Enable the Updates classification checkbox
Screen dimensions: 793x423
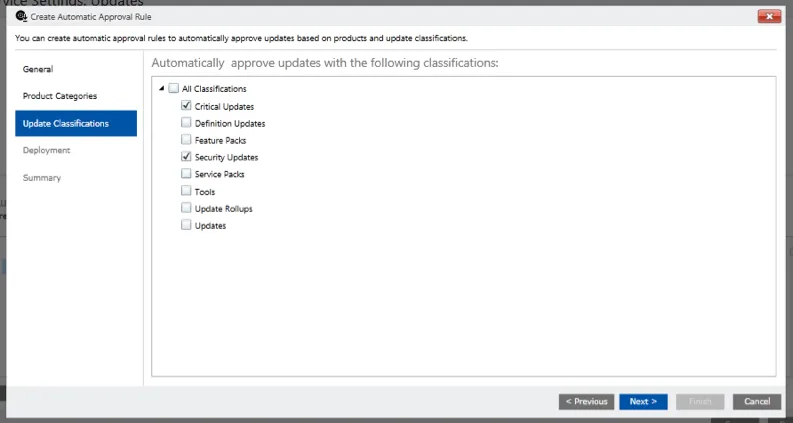point(186,225)
